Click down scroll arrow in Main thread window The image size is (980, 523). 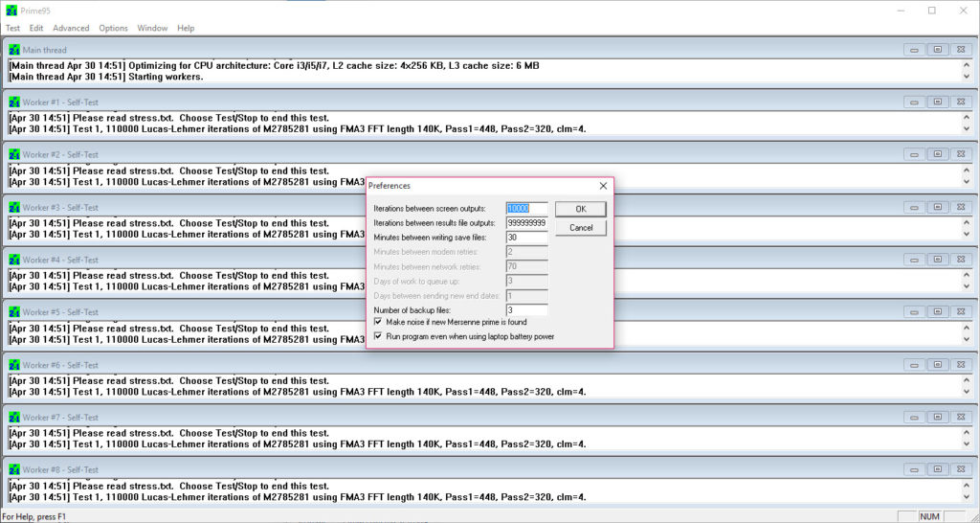967,77
